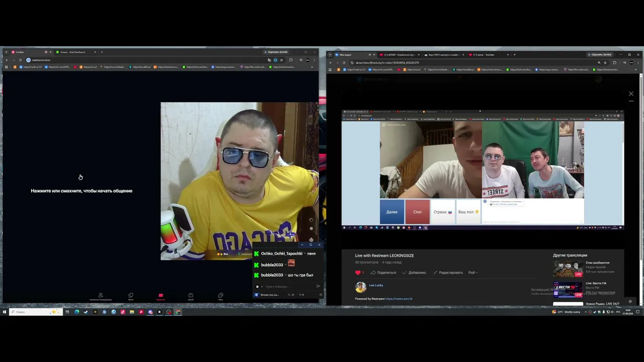Open right browser's three-dot menu
This screenshot has width=644, height=362.
[639, 63]
